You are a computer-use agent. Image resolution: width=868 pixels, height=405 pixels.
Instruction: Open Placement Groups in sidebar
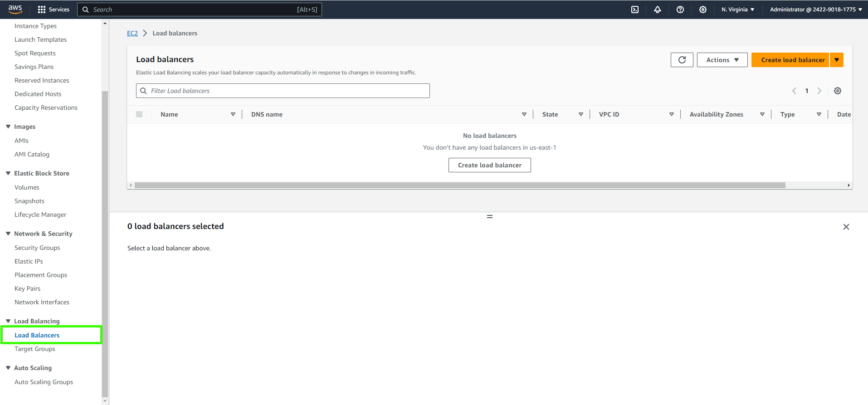coord(41,275)
